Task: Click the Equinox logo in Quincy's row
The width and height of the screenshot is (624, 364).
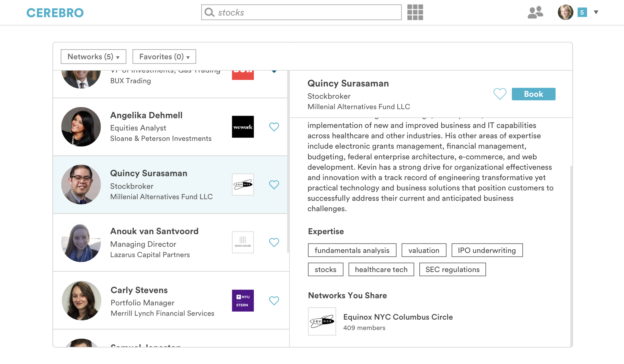Action: coord(243,185)
